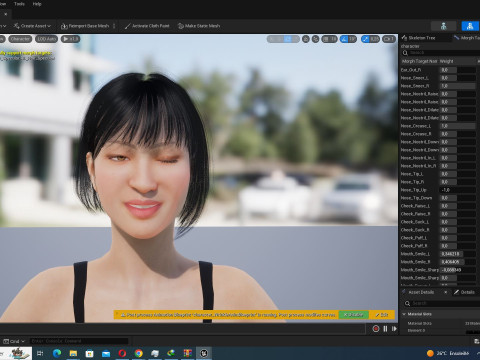Edit Mouth_Smile_L weight value
This screenshot has height=360, width=480.
458,254
